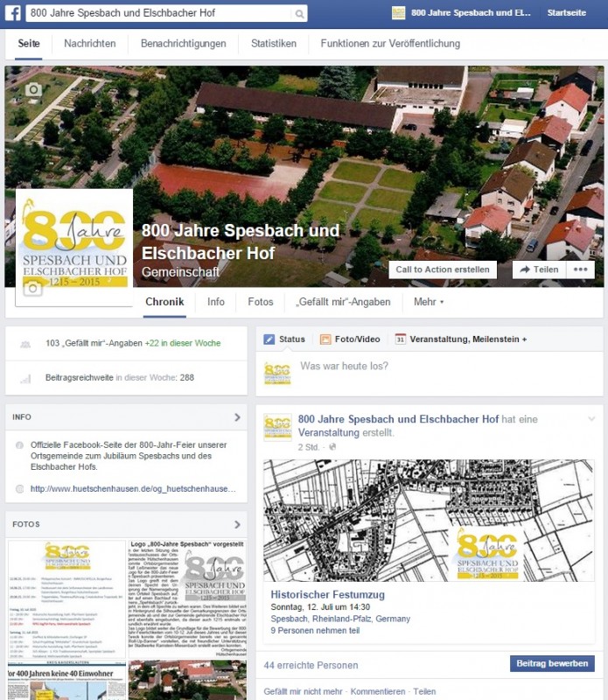Click the likes people icon
The height and width of the screenshot is (700, 608).
click(25, 344)
